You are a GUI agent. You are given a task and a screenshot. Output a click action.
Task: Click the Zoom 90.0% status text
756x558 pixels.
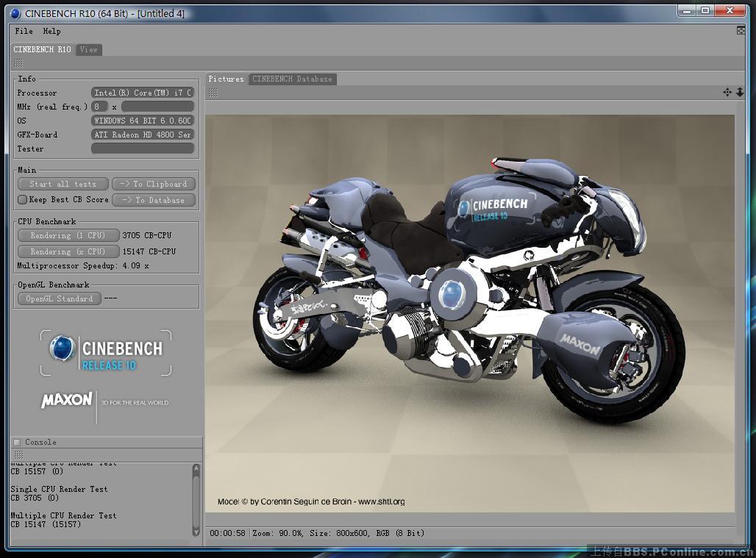[x=278, y=534]
